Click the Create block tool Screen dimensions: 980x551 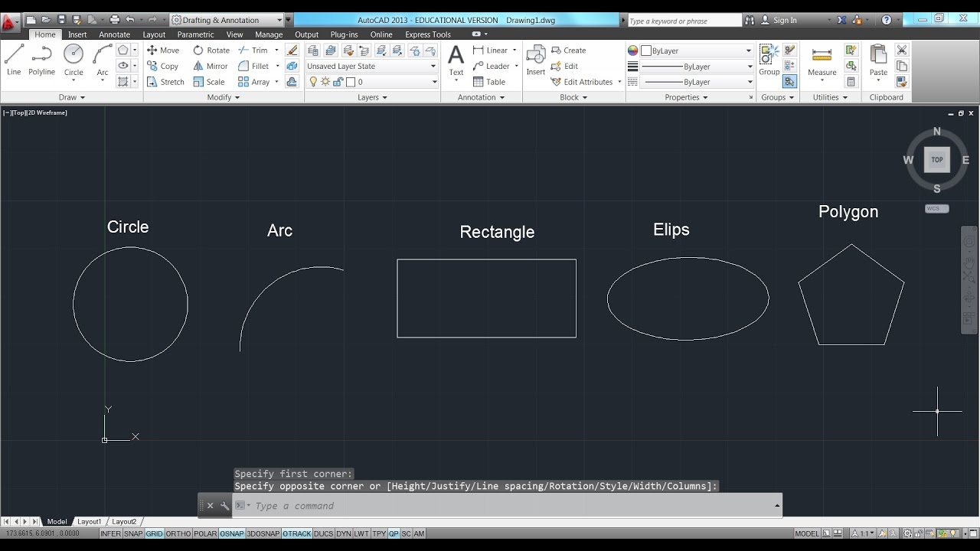click(568, 51)
